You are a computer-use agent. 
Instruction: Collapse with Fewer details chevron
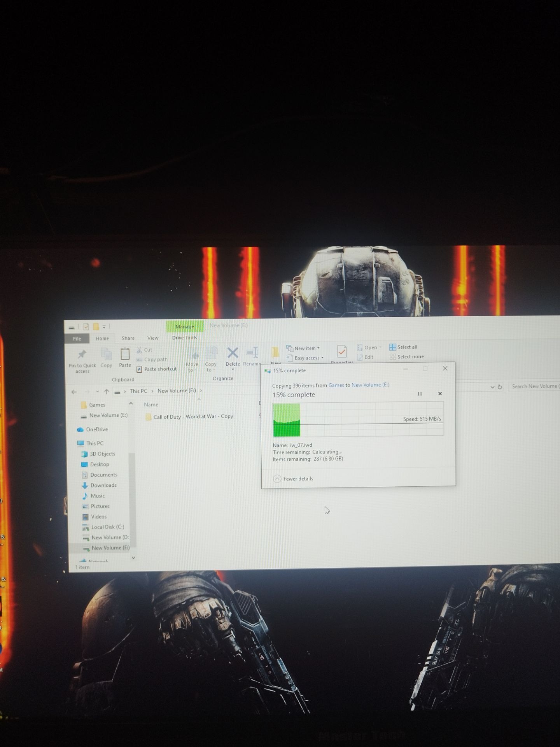[277, 479]
